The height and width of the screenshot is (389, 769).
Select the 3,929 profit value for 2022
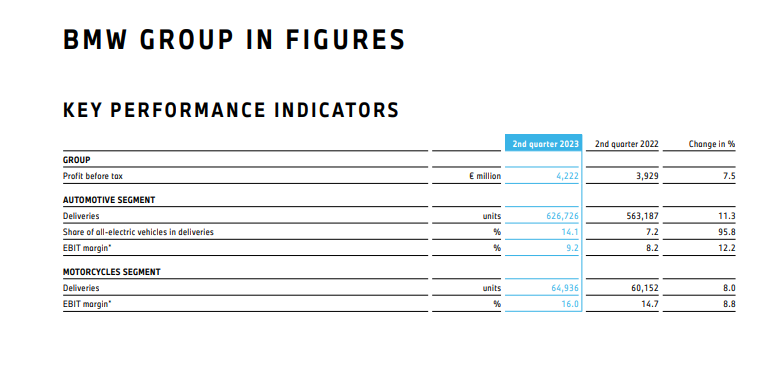(647, 176)
